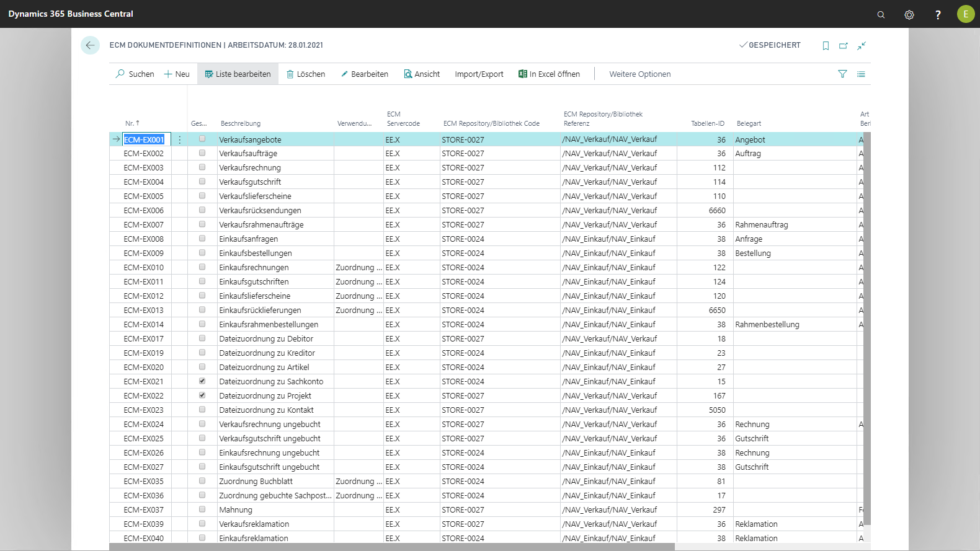Click Löschen to delete record
This screenshot has width=980, height=551.
[x=306, y=74]
